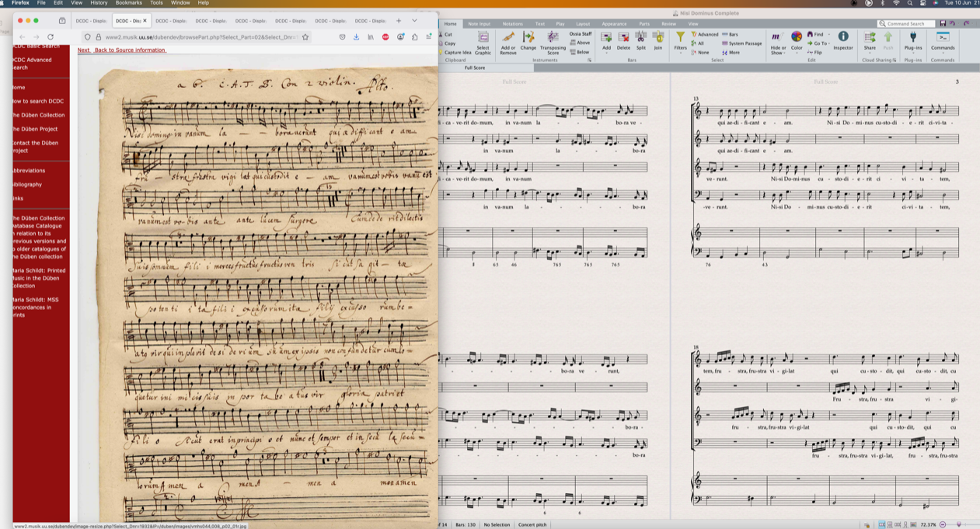This screenshot has height=529, width=980.
Task: Switch to Notations ribbon tab
Action: click(x=513, y=24)
